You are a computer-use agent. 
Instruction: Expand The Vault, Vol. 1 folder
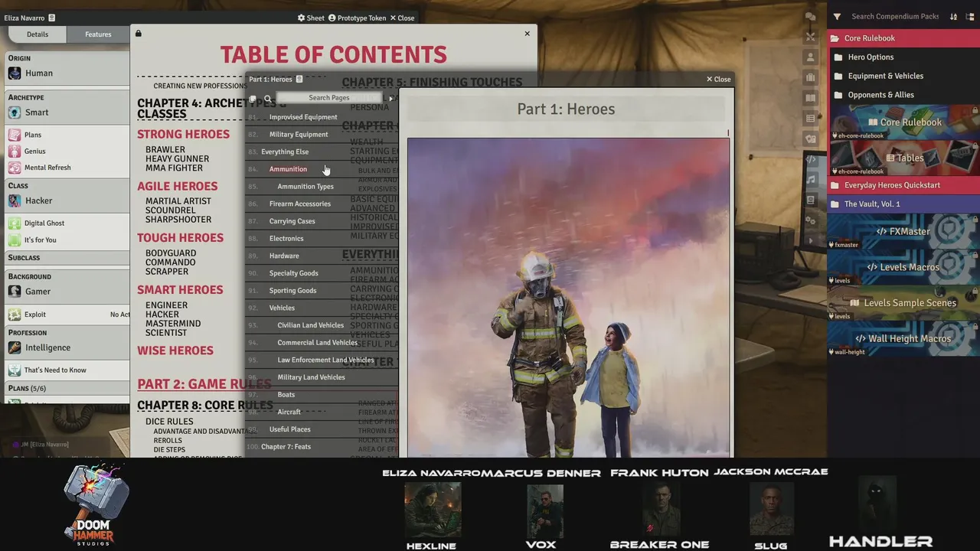point(903,204)
